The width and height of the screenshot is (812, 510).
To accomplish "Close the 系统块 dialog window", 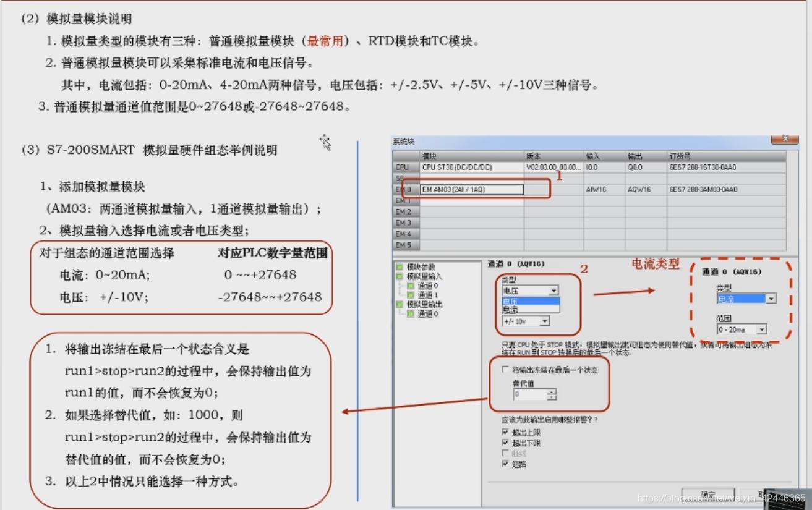I will (785, 139).
